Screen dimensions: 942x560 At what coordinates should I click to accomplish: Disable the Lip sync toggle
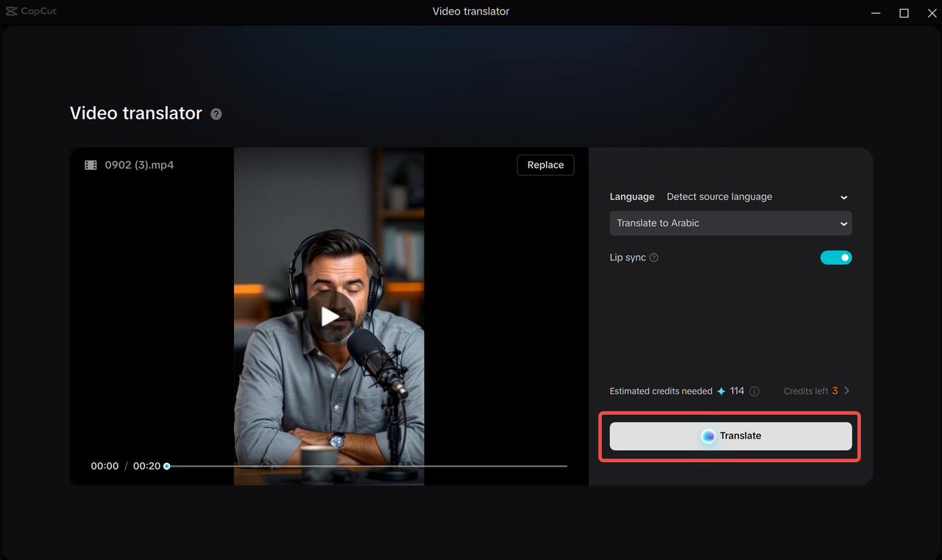pos(836,257)
